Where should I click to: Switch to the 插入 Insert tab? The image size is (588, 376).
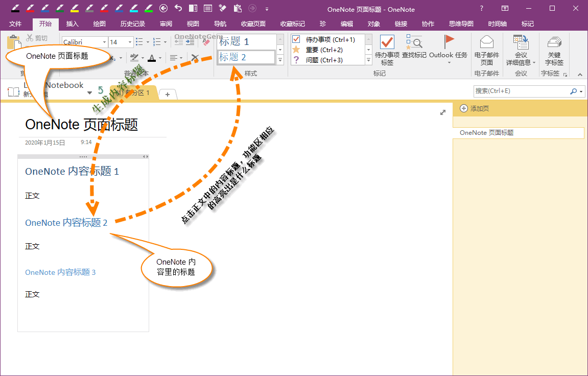pos(73,24)
